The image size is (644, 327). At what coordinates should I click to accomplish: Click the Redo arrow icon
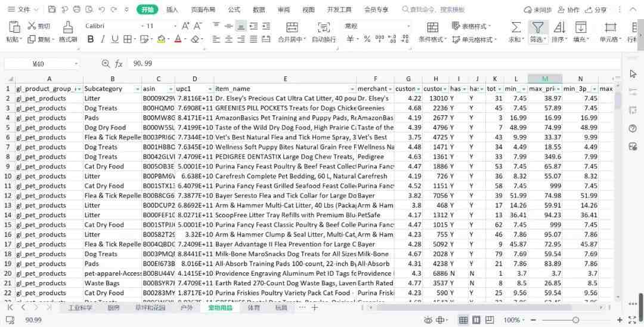point(114,10)
